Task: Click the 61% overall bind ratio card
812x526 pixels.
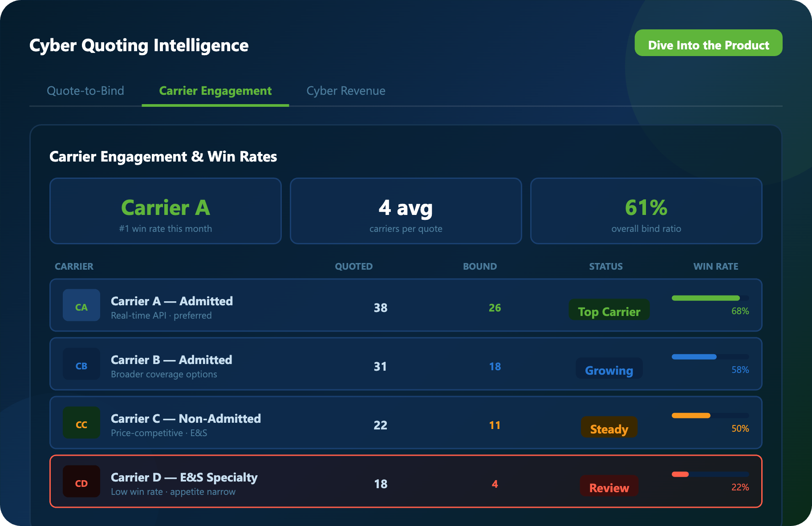Action: pyautogui.click(x=646, y=211)
